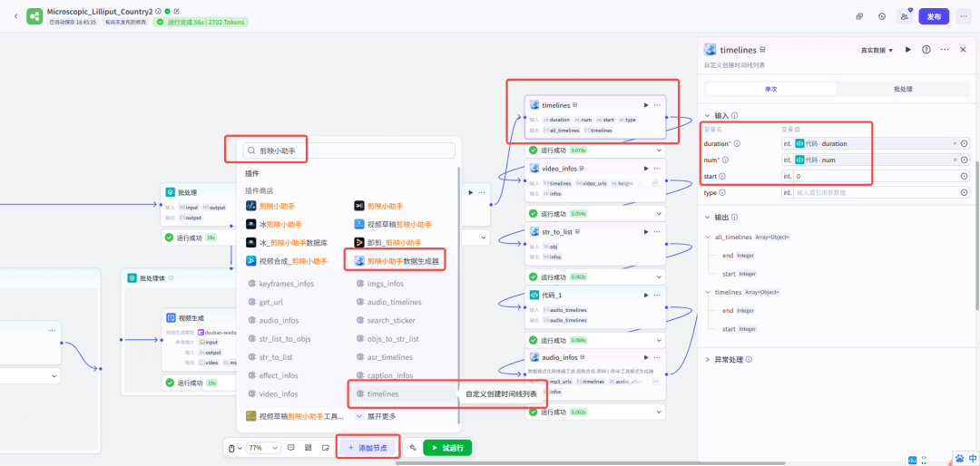This screenshot has height=466, width=980.
Task: Click the comment icon in bottom toolbar
Action: 290,448
